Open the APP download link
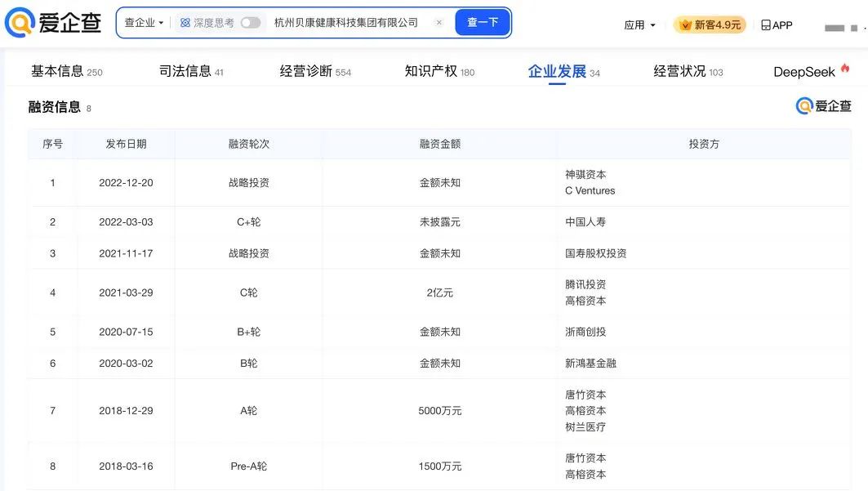This screenshot has height=491, width=868. [777, 25]
